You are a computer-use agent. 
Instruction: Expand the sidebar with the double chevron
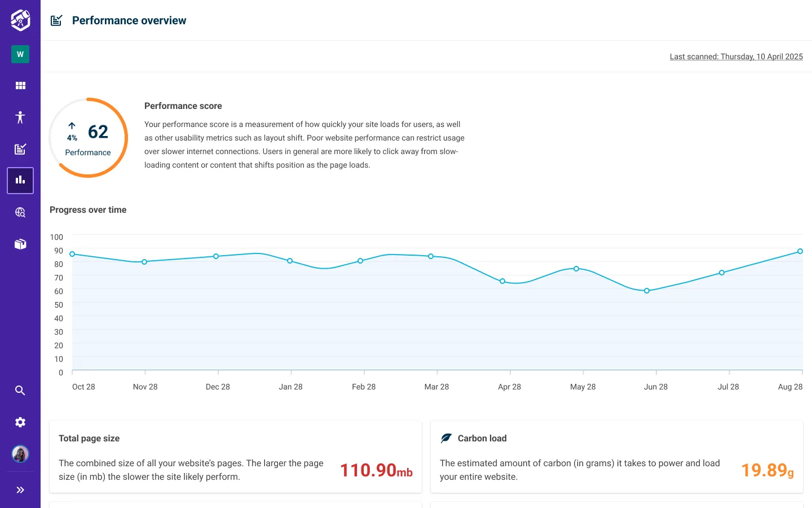pos(20,489)
